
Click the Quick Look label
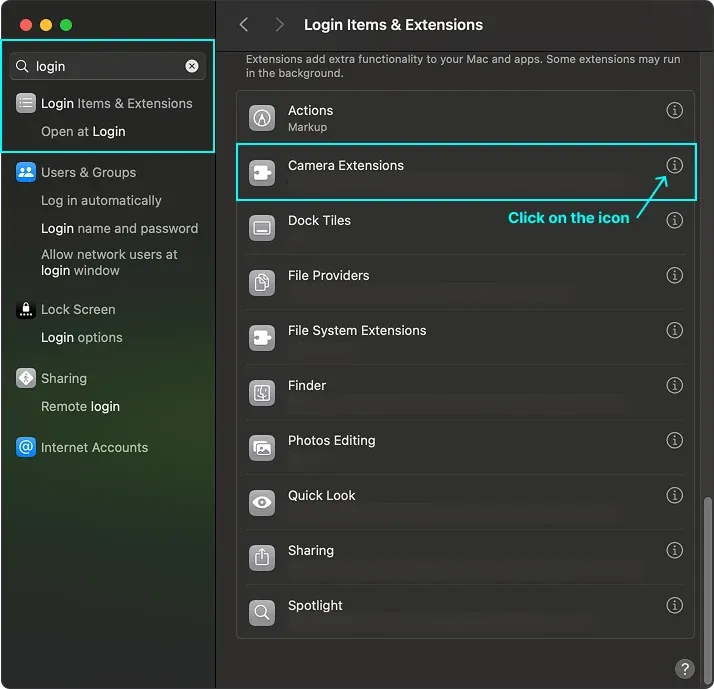click(x=321, y=495)
